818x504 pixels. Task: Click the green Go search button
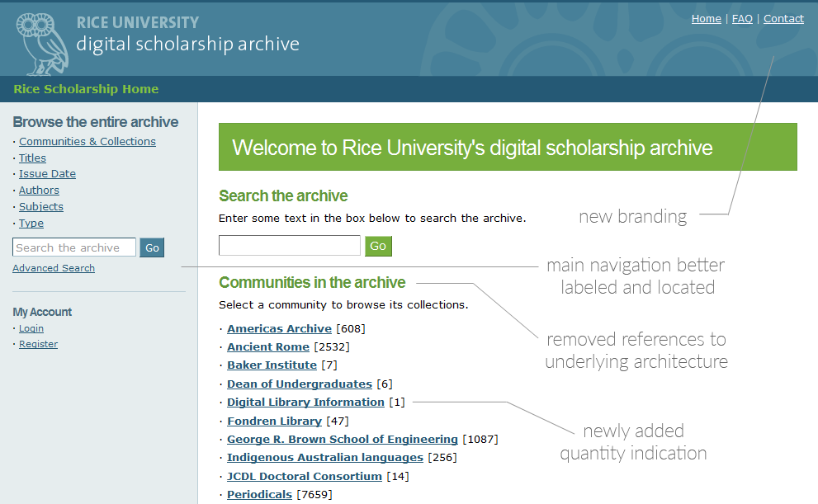point(378,246)
